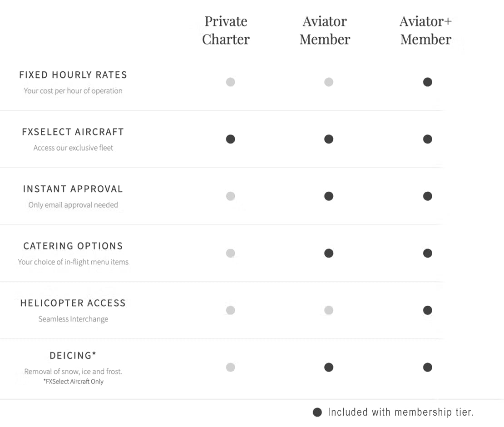
Task: Click grey Private Charter Deicing dot
Action: pos(231,367)
